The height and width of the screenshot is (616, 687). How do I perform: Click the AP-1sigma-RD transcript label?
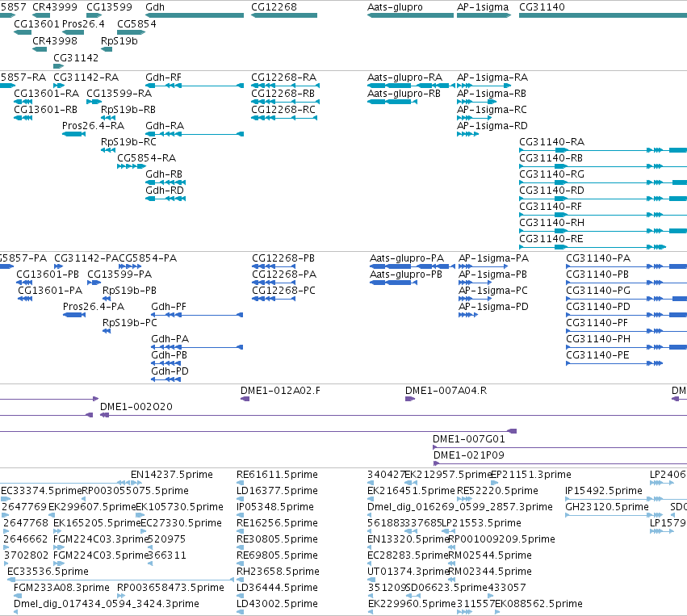pos(492,126)
